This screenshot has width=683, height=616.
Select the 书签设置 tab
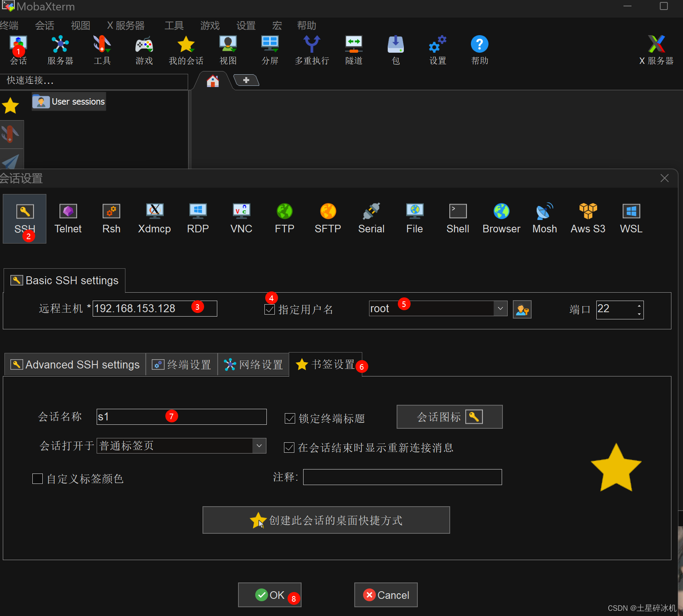[x=326, y=364]
